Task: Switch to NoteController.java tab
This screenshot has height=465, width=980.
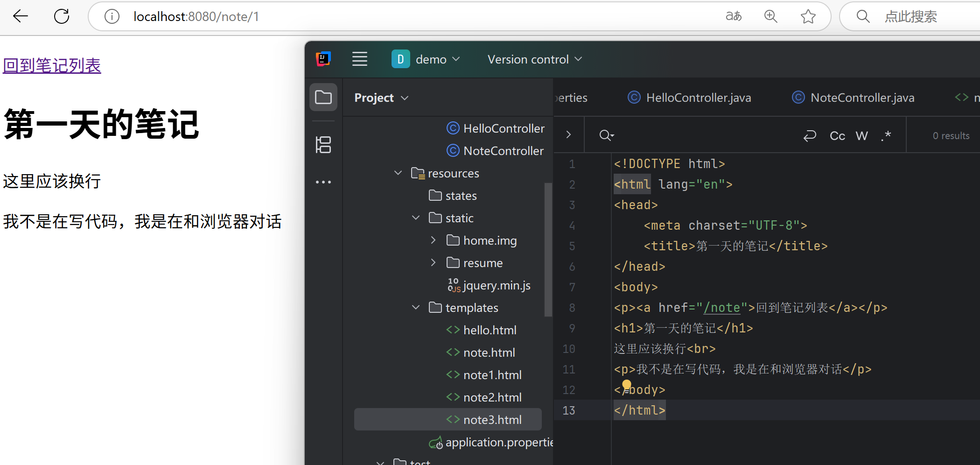Action: click(853, 98)
